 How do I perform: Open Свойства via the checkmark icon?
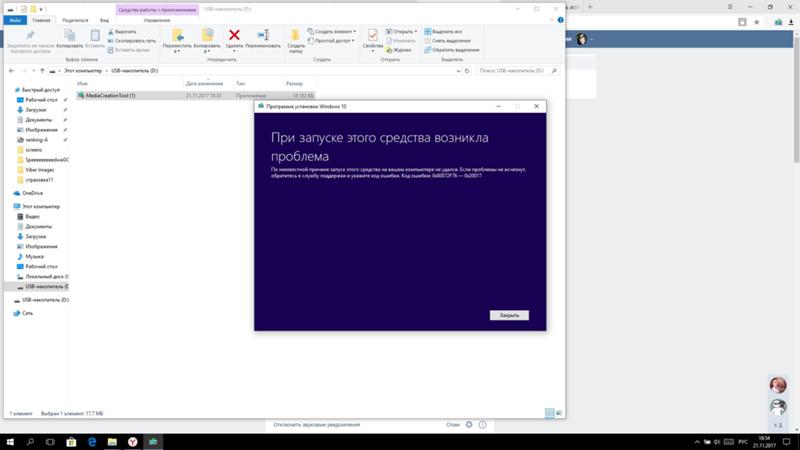pyautogui.click(x=372, y=35)
